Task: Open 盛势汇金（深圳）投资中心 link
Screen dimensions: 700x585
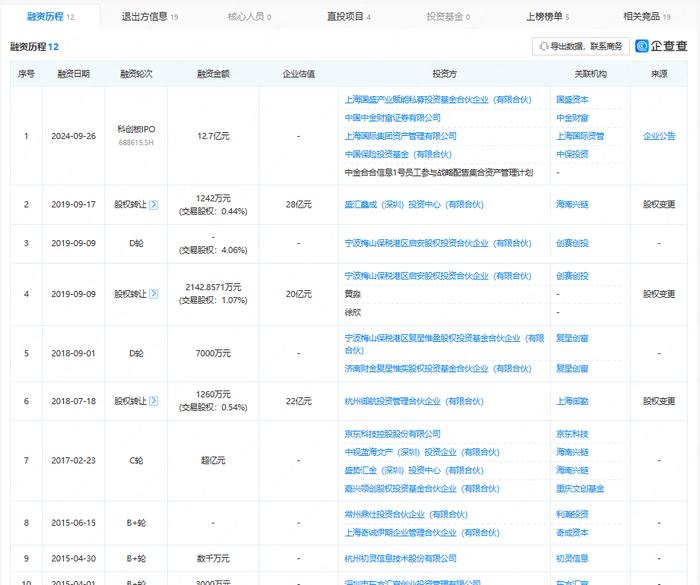Action: (414, 470)
